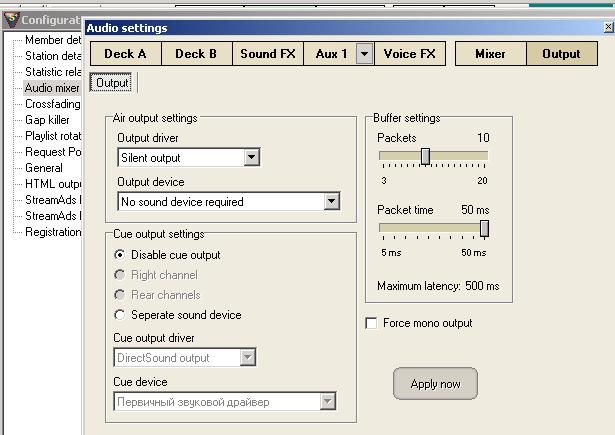Switch to Sound FX settings
The height and width of the screenshot is (435, 615).
tap(268, 54)
